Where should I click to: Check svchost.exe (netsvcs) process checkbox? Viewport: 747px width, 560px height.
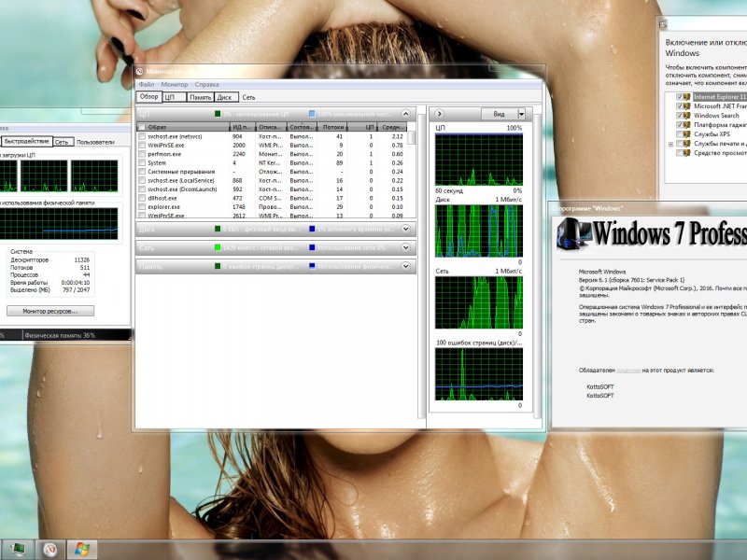point(142,136)
